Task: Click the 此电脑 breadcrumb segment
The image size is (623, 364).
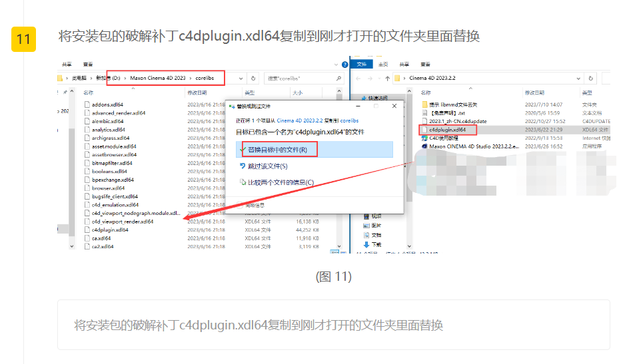Action: click(x=79, y=79)
